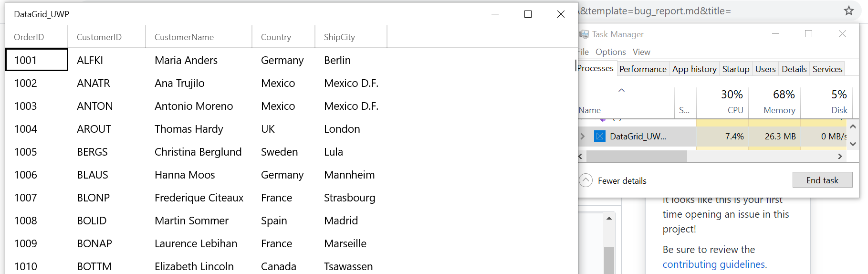Click the process list scroll down arrow
868x274 pixels.
(853, 143)
